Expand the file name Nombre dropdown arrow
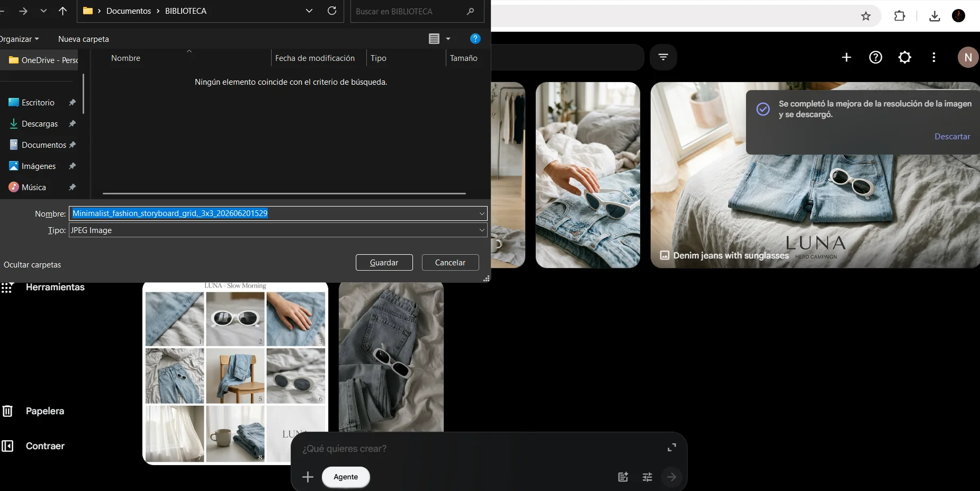 (x=482, y=213)
